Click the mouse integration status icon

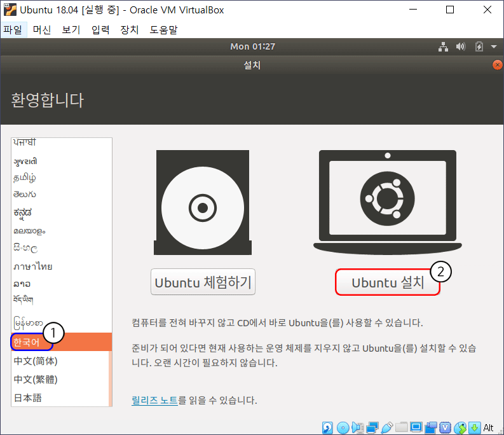click(x=460, y=427)
